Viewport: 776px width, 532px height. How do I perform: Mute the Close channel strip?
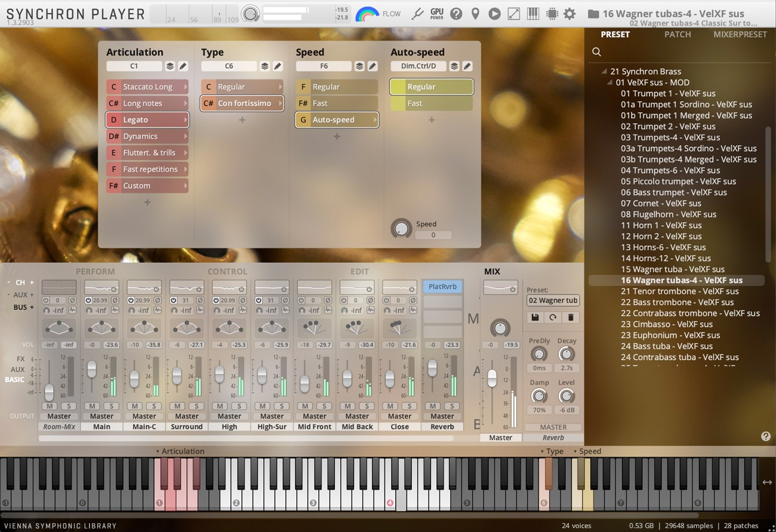click(x=390, y=406)
